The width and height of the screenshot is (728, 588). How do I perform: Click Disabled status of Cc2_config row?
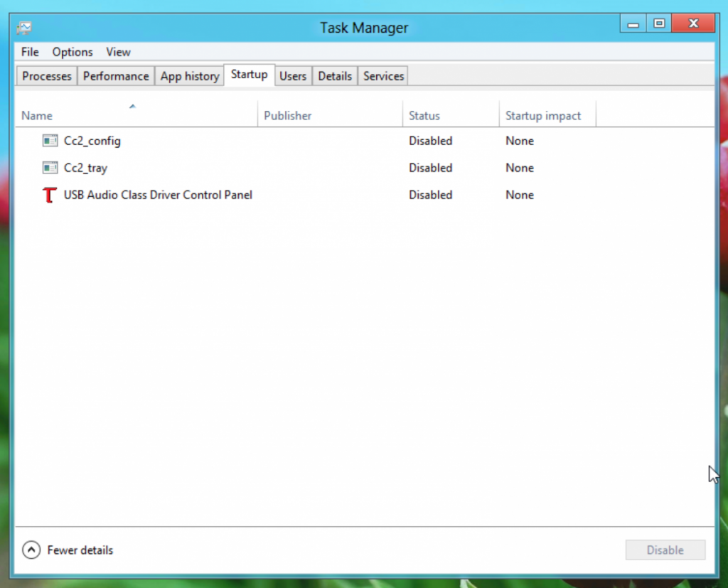[x=430, y=141]
